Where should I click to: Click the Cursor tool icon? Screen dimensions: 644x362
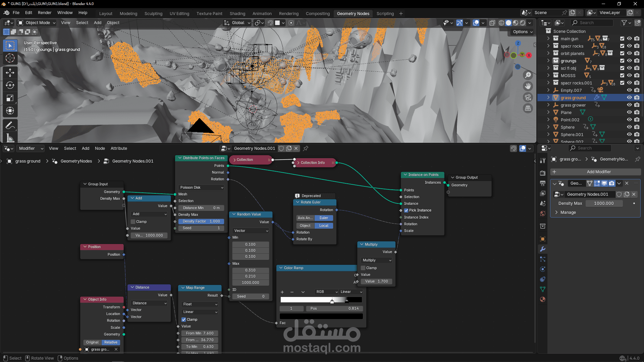10,58
